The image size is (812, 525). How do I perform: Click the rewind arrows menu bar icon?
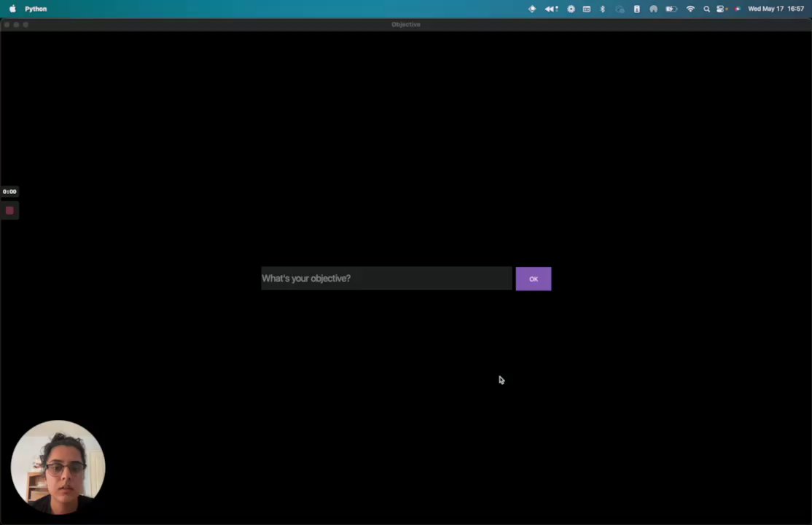[551, 9]
